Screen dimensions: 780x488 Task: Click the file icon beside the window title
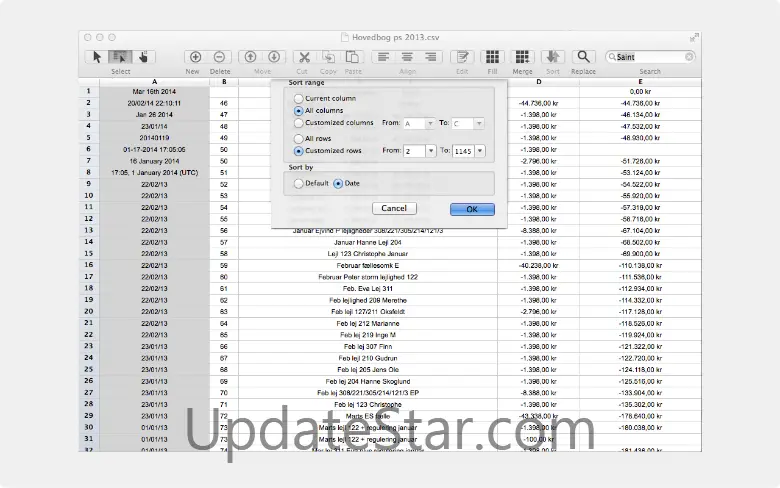(x=344, y=37)
